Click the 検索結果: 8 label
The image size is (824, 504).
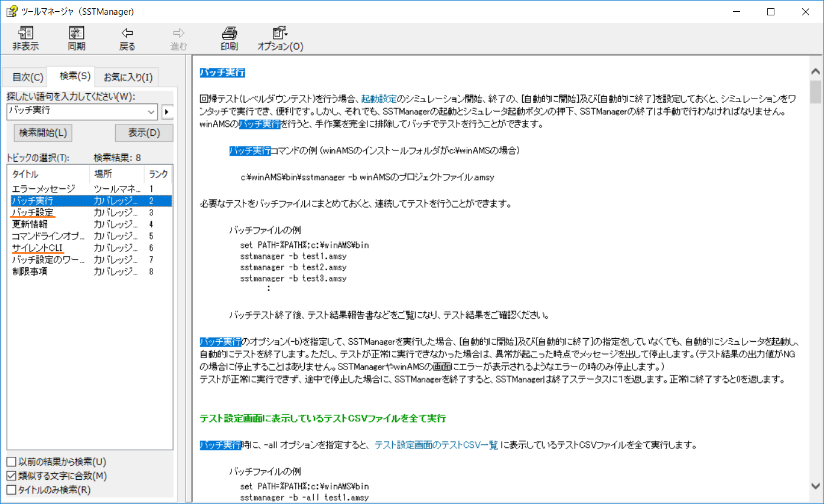[118, 158]
